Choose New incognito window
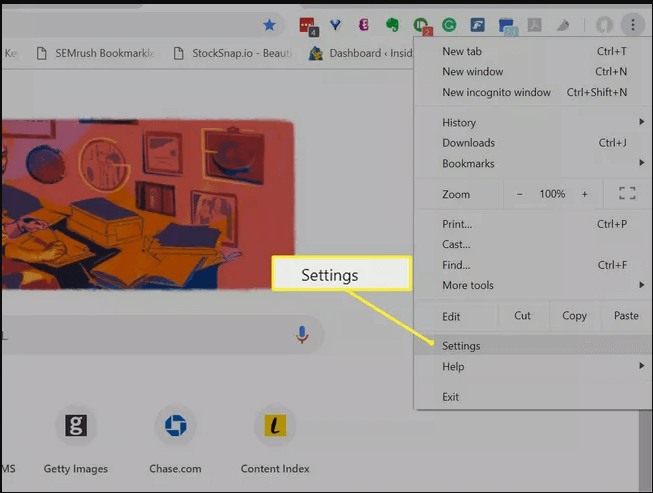Screen dimensions: 653x493 click(534, 92)
